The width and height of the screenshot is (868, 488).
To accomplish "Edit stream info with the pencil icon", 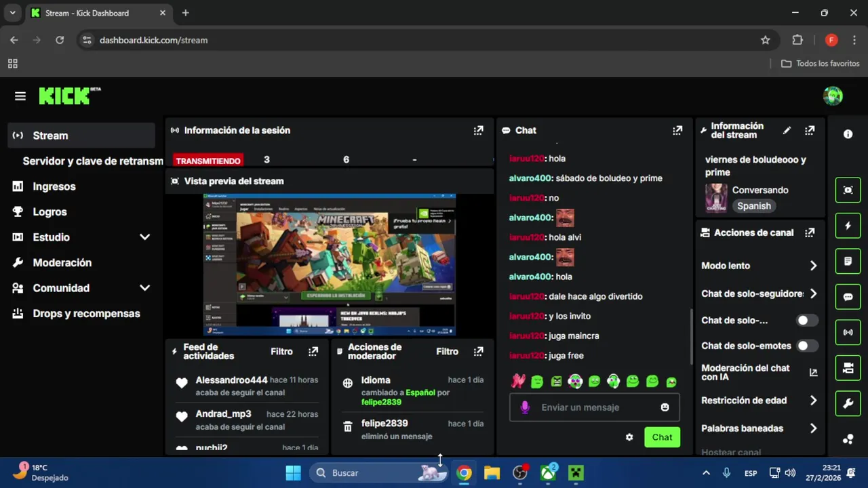I will [787, 130].
